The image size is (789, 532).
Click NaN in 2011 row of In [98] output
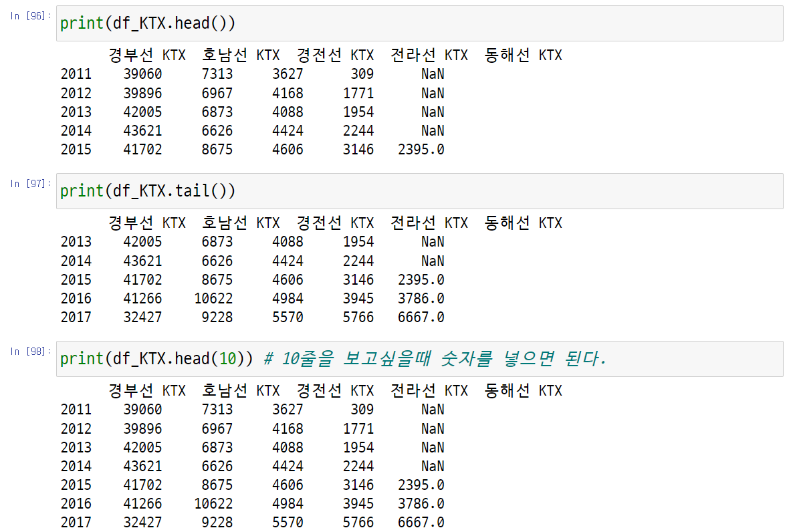coord(433,409)
